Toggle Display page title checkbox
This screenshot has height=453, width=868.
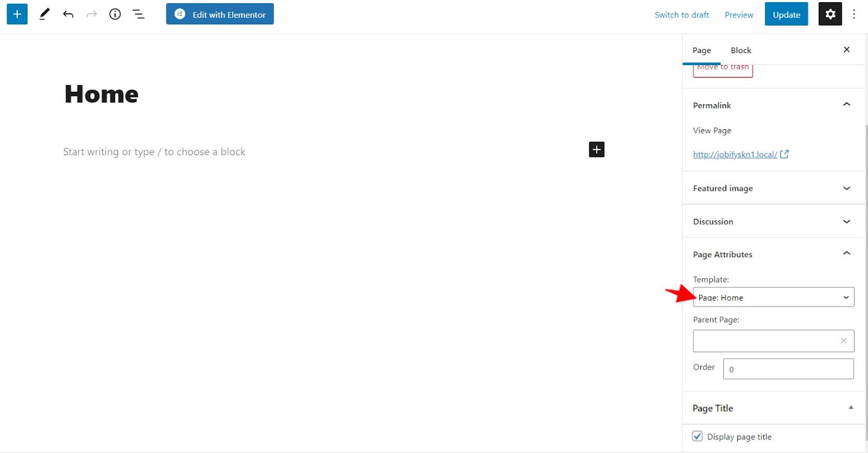coord(698,436)
